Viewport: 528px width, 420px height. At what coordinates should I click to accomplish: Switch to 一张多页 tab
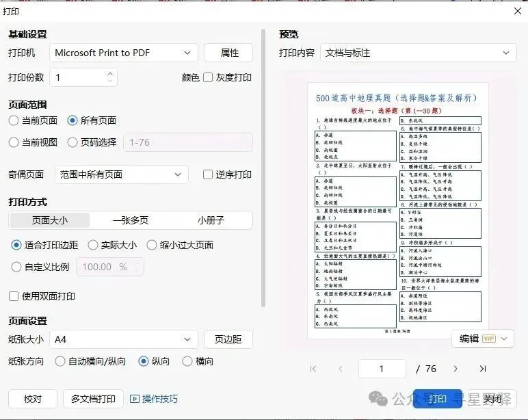[131, 220]
